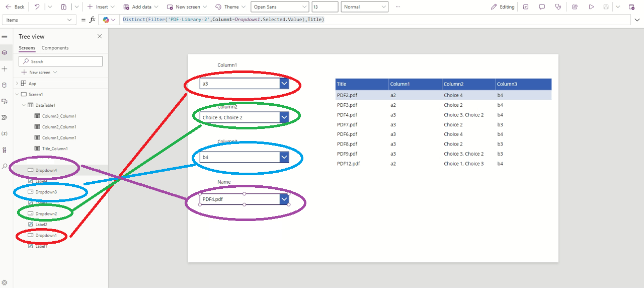This screenshot has width=644, height=288.
Task: Select the Tree view layers icon in the rail
Action: pyautogui.click(x=5, y=52)
